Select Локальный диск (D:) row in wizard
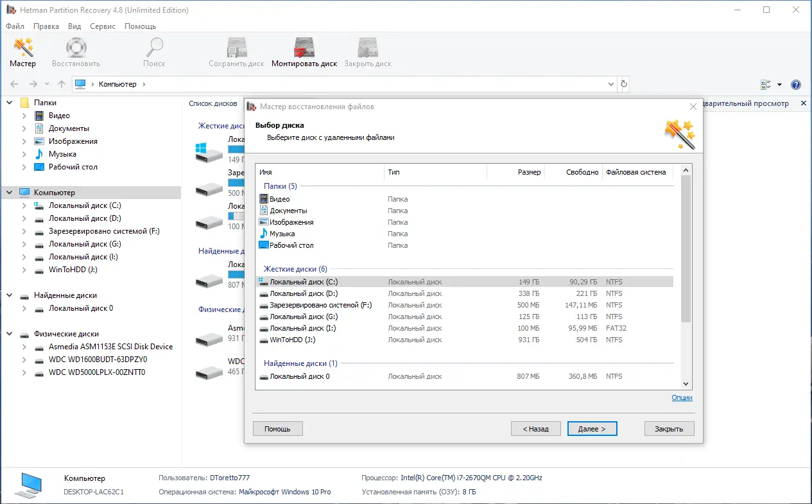This screenshot has width=812, height=504. point(465,293)
